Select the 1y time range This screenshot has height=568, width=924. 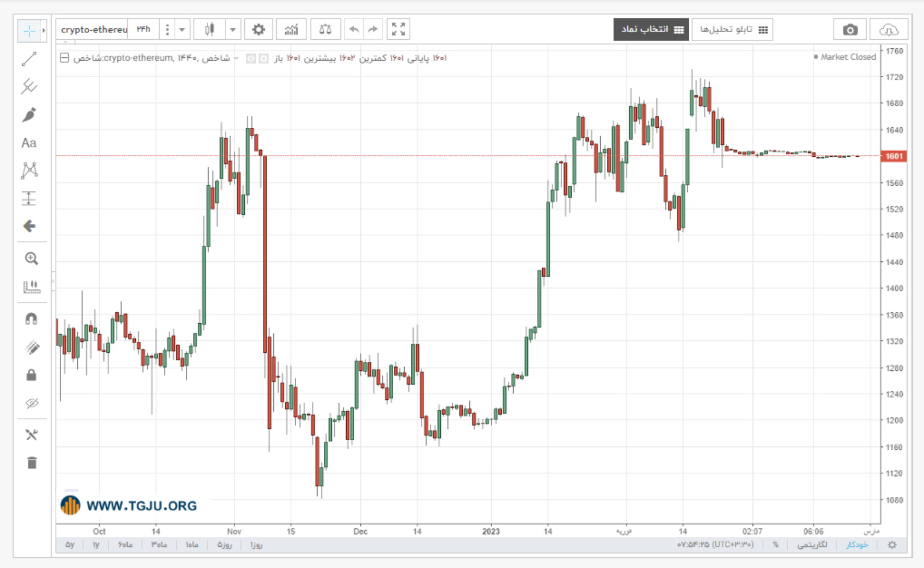point(96,545)
